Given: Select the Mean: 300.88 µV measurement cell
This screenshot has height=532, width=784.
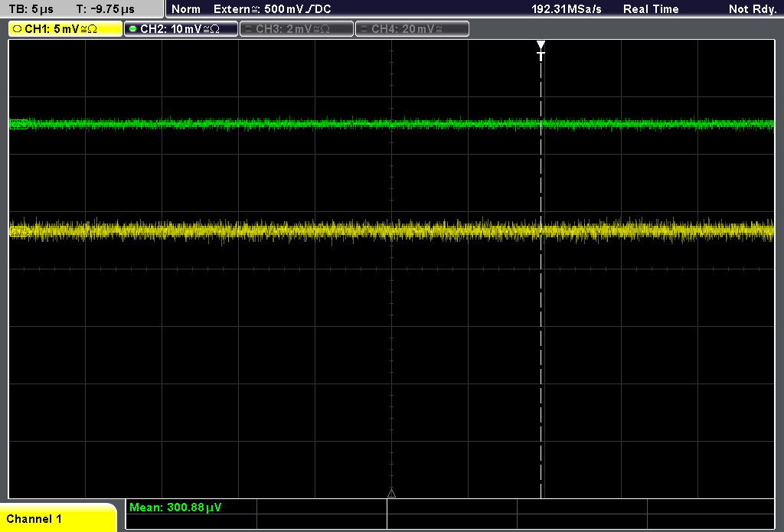Looking at the screenshot, I should click(191, 507).
